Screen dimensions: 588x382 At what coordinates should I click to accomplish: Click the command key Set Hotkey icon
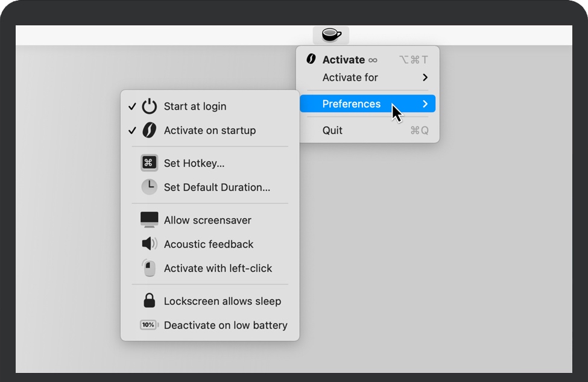pyautogui.click(x=149, y=163)
